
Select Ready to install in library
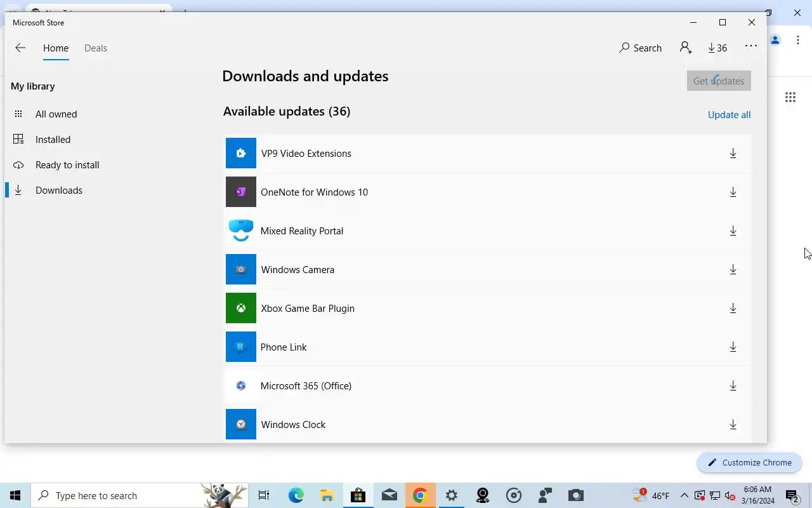pyautogui.click(x=67, y=165)
